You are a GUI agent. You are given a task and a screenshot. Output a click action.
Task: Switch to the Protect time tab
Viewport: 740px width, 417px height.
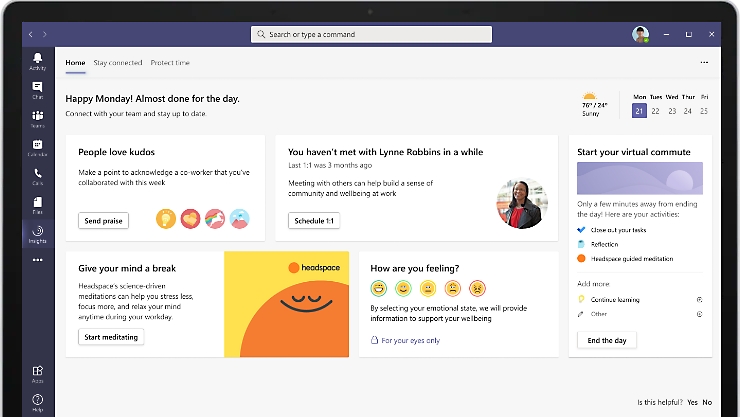[x=170, y=63]
